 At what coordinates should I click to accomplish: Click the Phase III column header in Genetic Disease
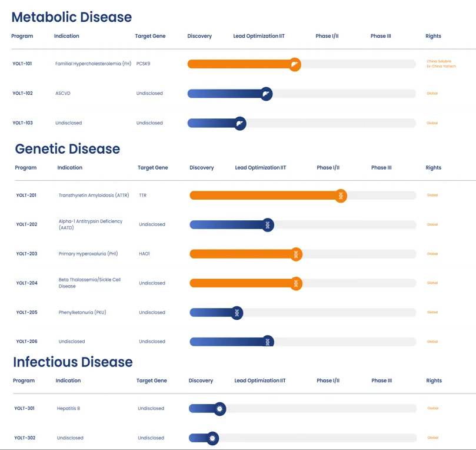click(381, 168)
